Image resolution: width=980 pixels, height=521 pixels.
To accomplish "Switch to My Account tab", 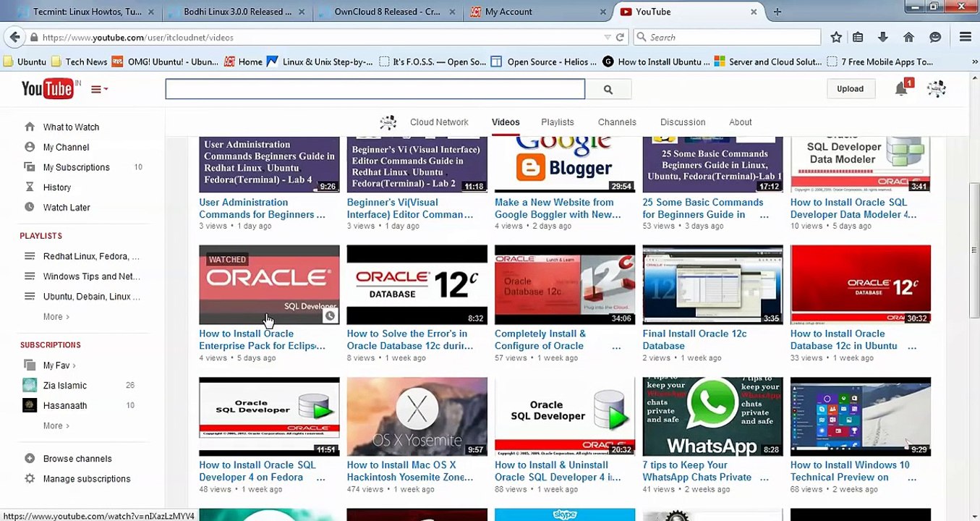I will 537,12.
